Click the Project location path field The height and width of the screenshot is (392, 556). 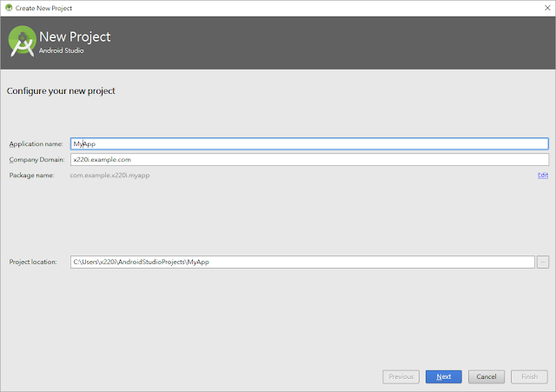click(302, 262)
